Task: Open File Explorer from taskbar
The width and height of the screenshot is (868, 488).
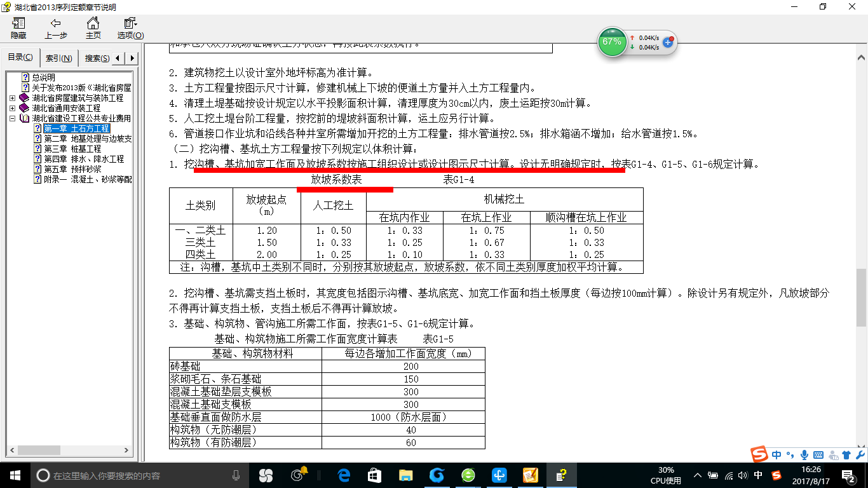Action: pyautogui.click(x=405, y=475)
